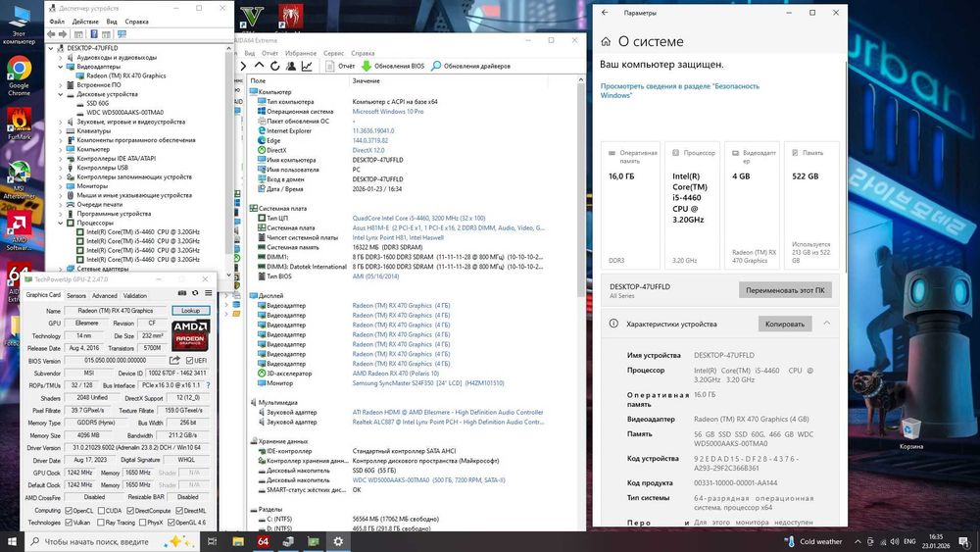Click Обновления драйверов toolbar button
Screen dimensions: 980x552
(471, 66)
